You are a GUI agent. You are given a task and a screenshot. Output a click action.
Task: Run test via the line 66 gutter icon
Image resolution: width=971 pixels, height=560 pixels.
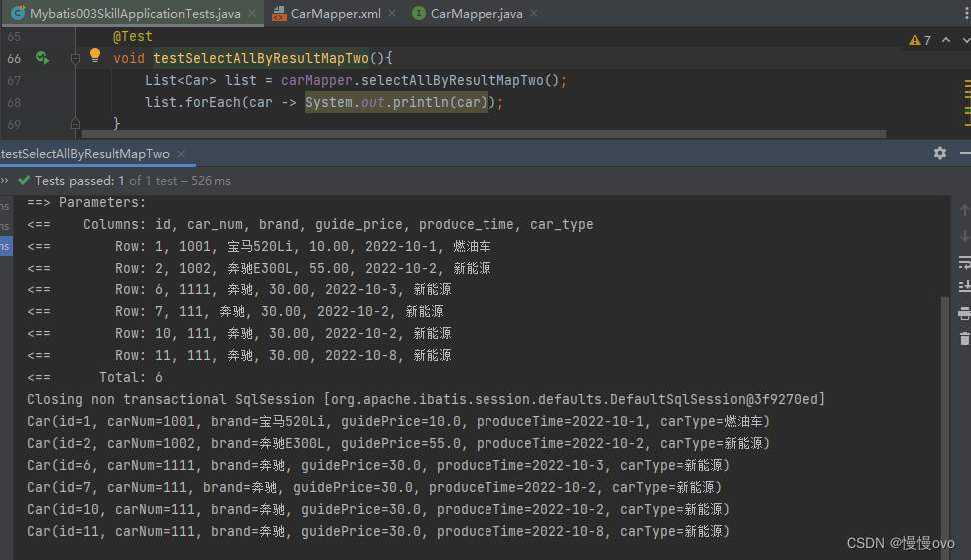pyautogui.click(x=42, y=58)
